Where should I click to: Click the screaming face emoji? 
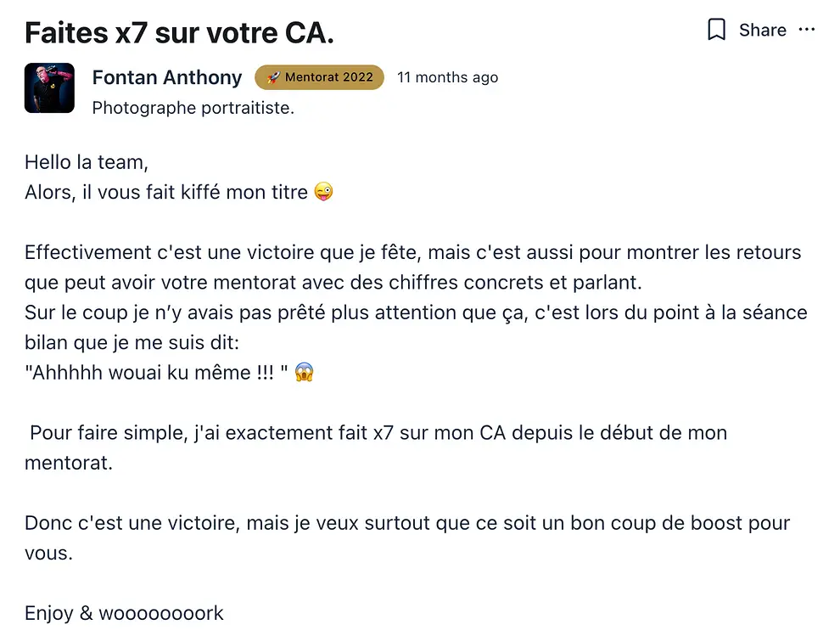pyautogui.click(x=305, y=372)
